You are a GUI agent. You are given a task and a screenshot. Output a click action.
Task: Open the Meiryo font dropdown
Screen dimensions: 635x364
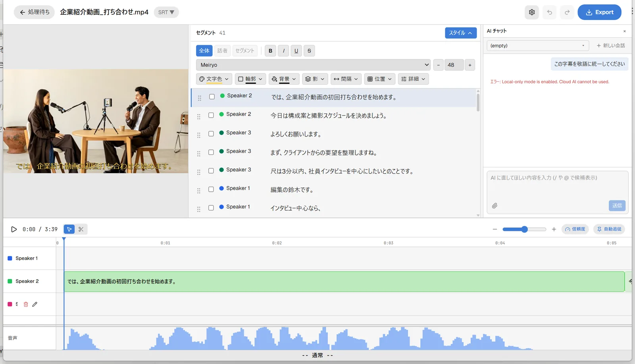pos(313,65)
